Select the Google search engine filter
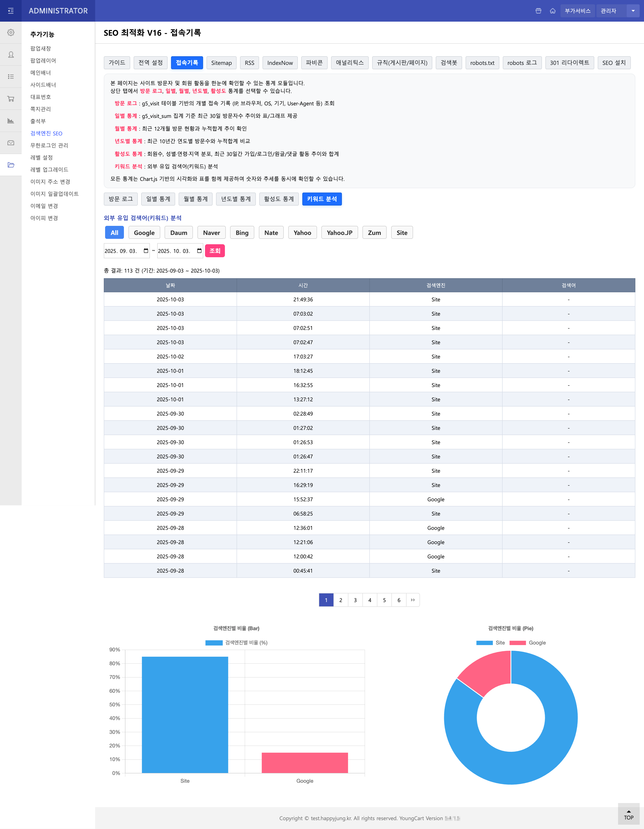This screenshot has width=644, height=829. tap(144, 232)
